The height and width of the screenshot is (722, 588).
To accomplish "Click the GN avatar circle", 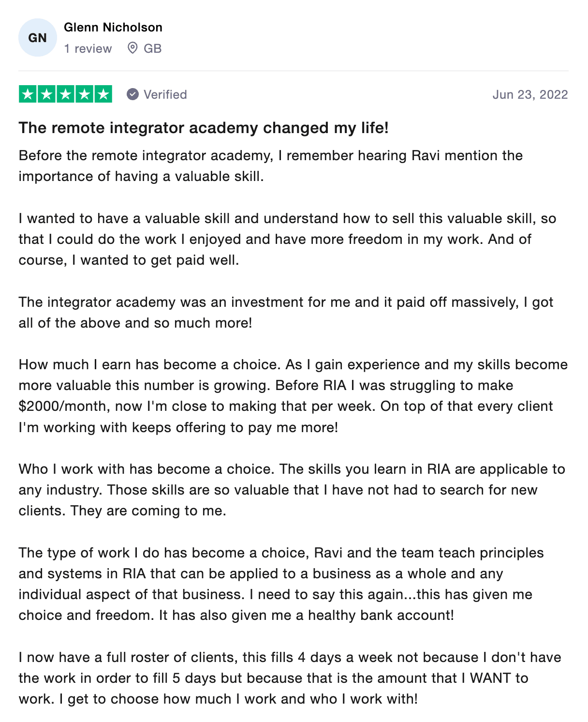I will coord(38,38).
